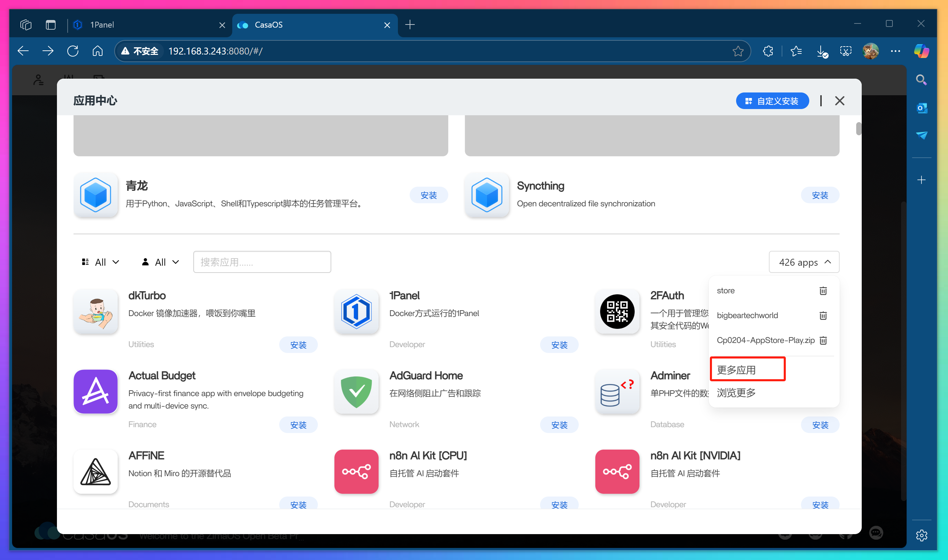Open the browser extensions icon
The height and width of the screenshot is (560, 948).
click(x=768, y=51)
